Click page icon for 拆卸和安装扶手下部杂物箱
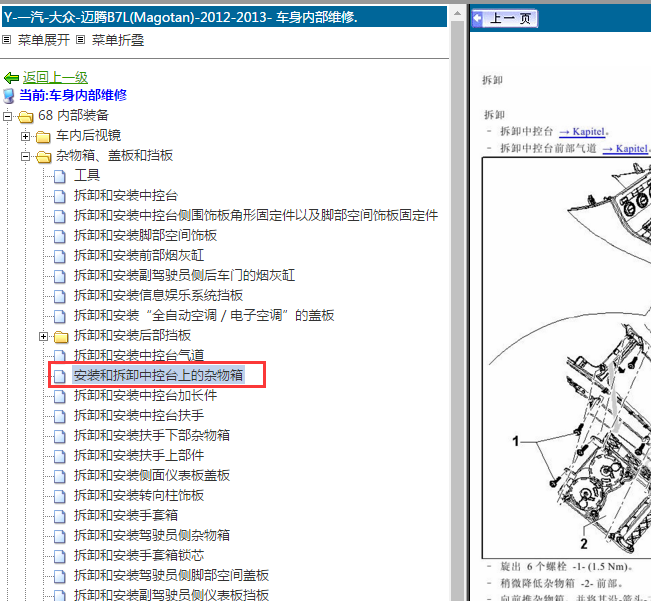651x601 pixels. [60, 436]
